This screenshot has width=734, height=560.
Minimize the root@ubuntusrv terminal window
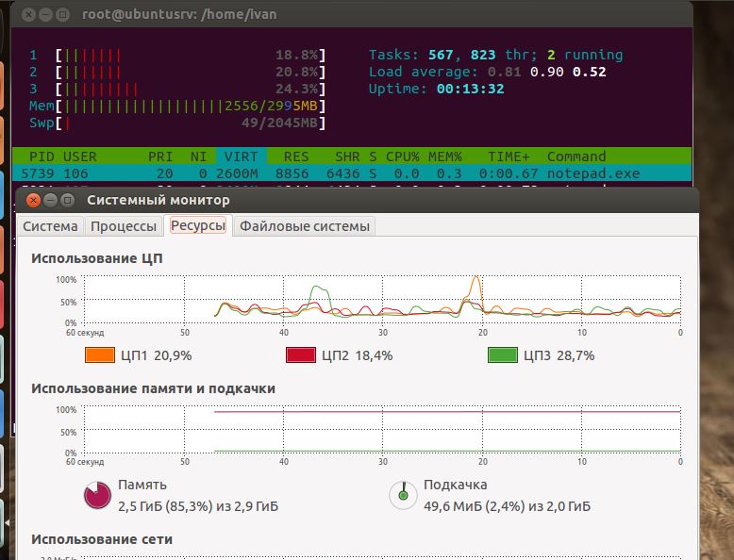point(45,14)
